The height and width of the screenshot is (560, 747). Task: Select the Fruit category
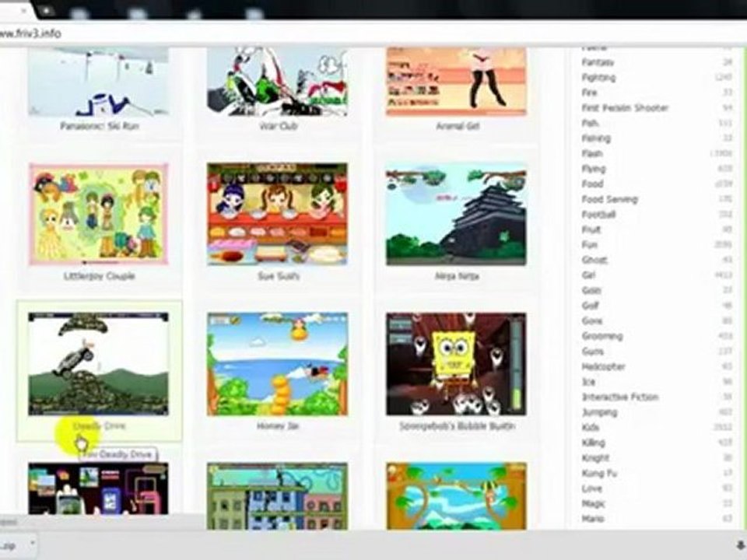click(x=591, y=229)
